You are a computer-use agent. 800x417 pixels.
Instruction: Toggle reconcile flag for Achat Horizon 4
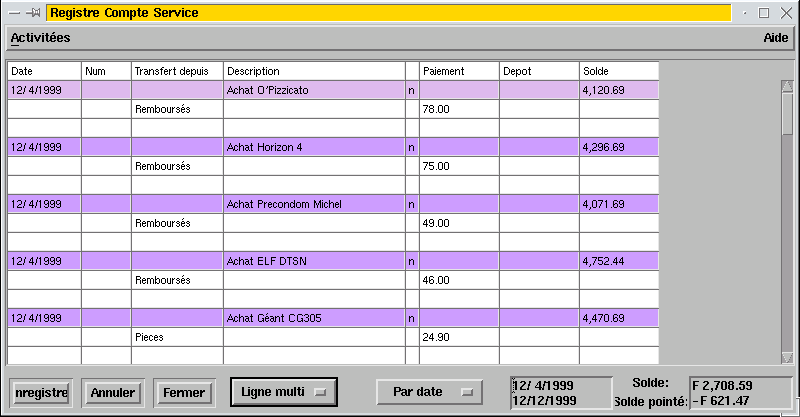(x=411, y=147)
